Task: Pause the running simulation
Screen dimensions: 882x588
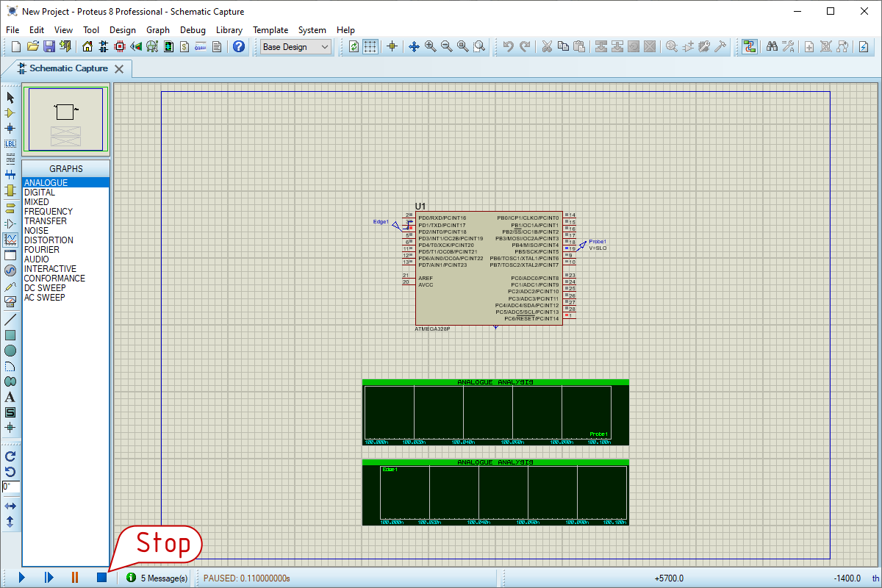Action: (x=74, y=578)
